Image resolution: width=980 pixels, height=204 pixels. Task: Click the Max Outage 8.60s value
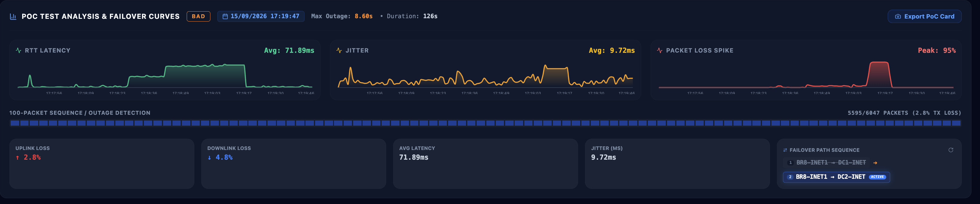(363, 16)
